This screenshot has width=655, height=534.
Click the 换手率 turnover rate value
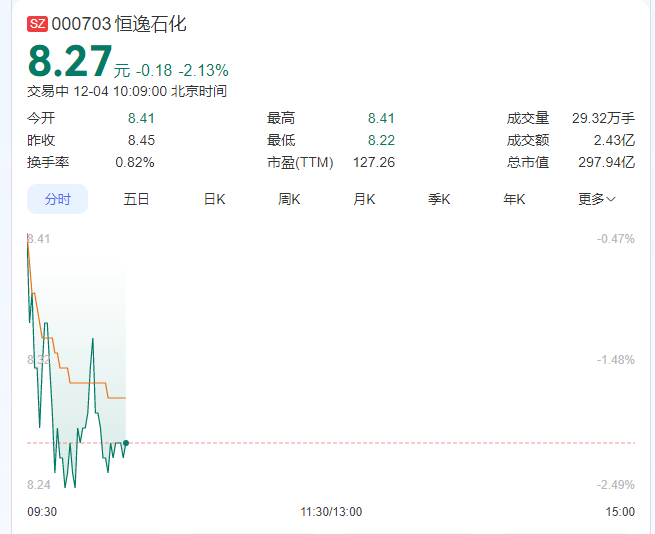[134, 162]
